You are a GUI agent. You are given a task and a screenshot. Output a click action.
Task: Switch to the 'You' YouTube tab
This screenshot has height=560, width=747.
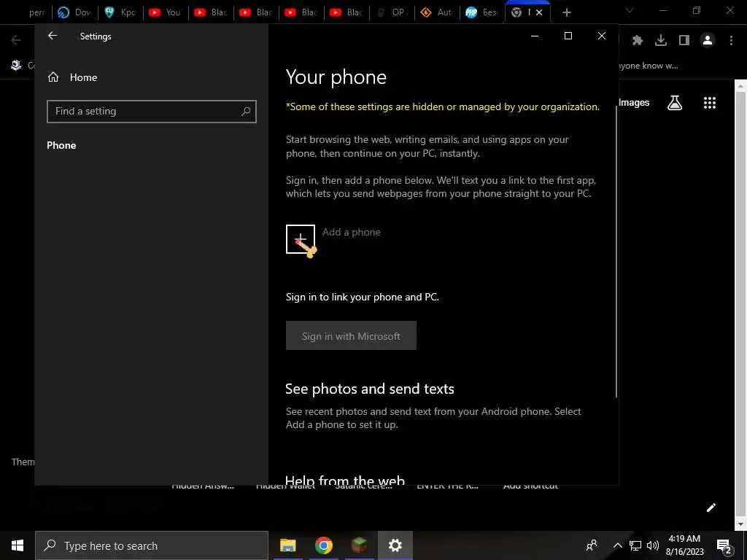[166, 12]
